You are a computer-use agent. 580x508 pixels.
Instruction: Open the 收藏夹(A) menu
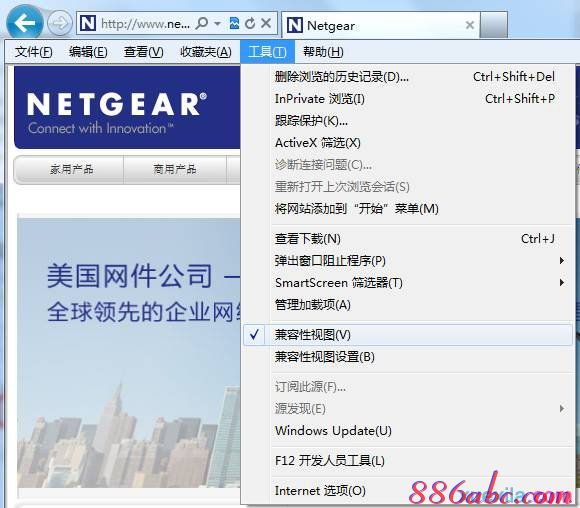(x=206, y=52)
